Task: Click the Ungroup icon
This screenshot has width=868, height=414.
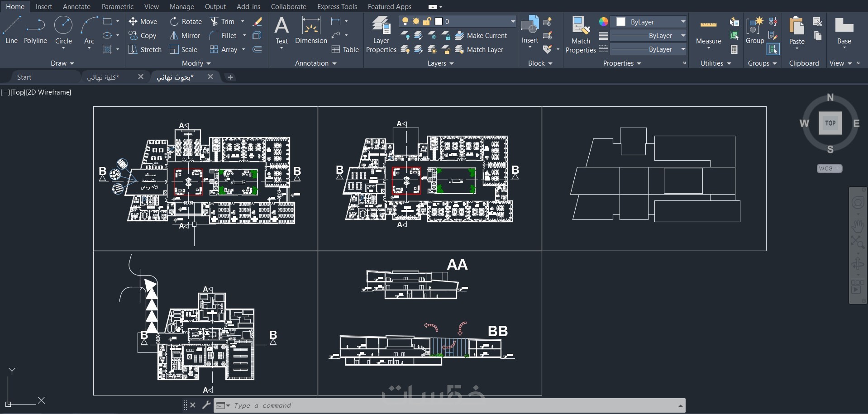Action: point(773,21)
